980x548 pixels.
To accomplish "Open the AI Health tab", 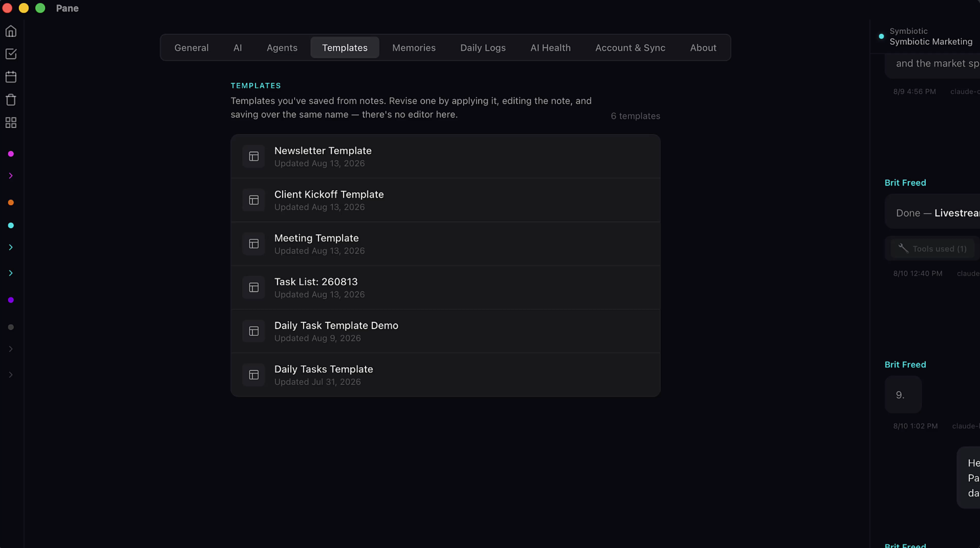I will [550, 48].
